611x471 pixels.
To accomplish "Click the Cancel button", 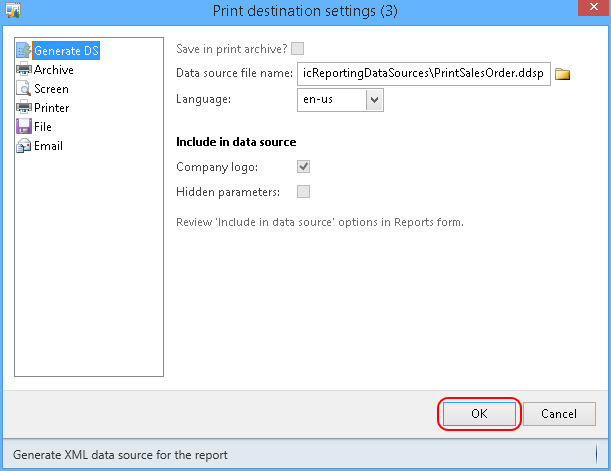I will click(559, 414).
